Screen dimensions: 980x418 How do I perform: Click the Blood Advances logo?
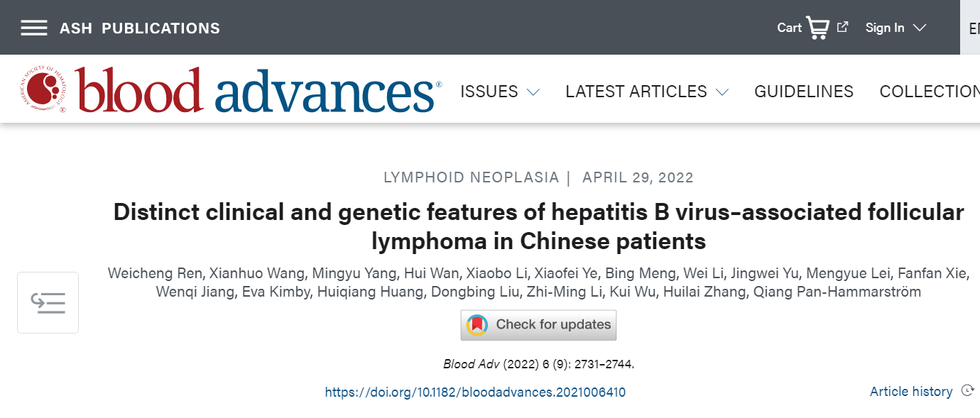click(x=232, y=92)
